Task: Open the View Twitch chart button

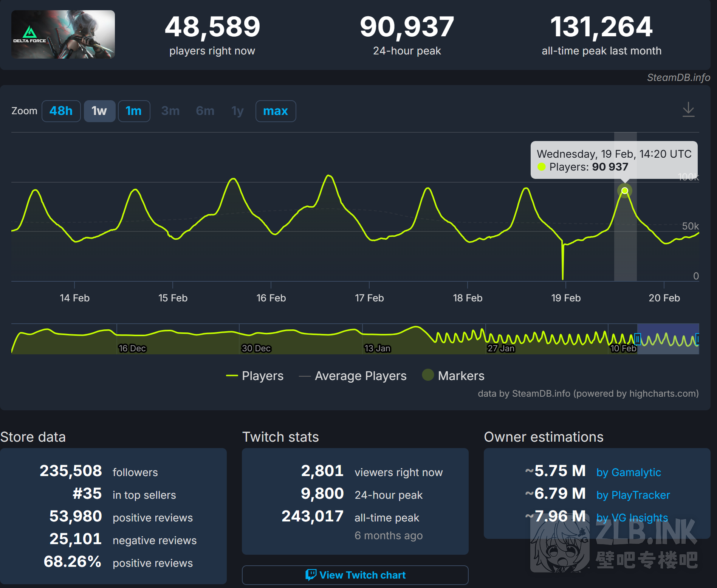Action: [355, 575]
